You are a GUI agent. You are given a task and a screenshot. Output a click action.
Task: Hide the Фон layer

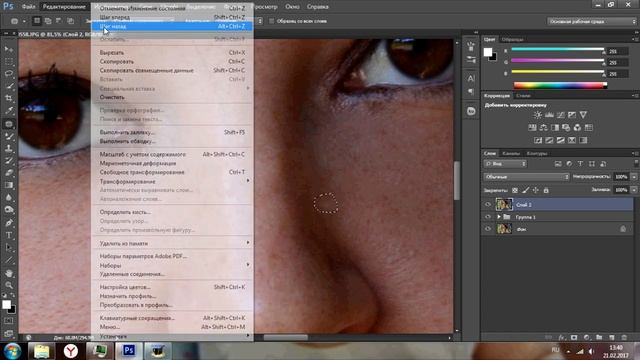pyautogui.click(x=488, y=229)
